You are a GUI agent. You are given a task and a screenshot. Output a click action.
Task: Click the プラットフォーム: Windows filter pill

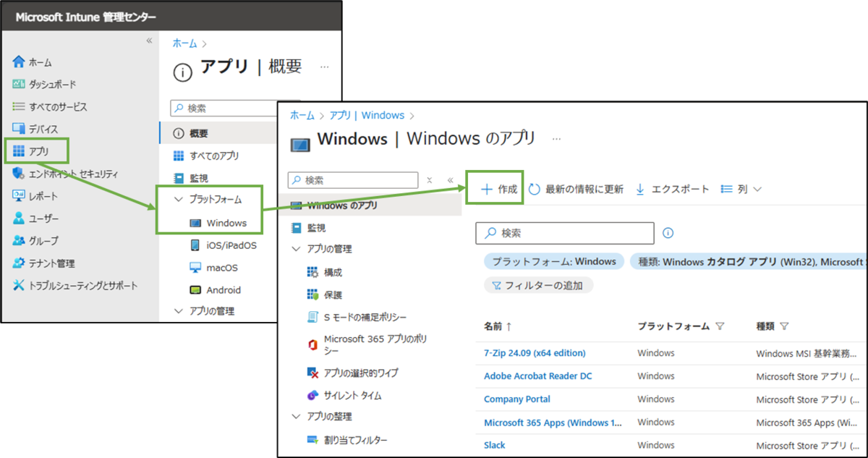tap(554, 261)
